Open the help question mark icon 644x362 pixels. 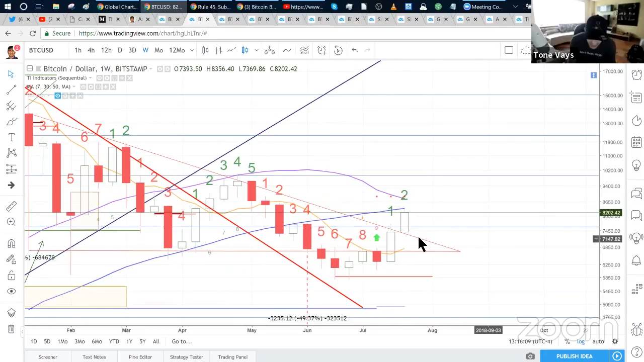point(636,352)
